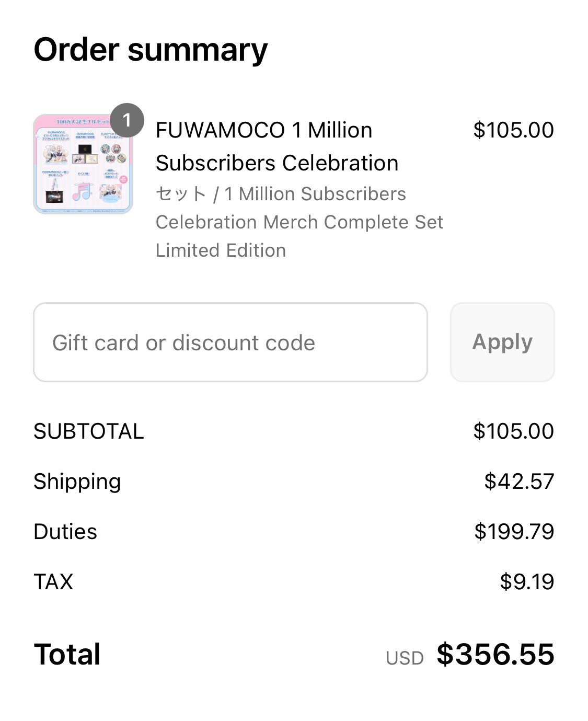Select the Shipping label
Viewport: 588px width, 721px height.
[77, 482]
